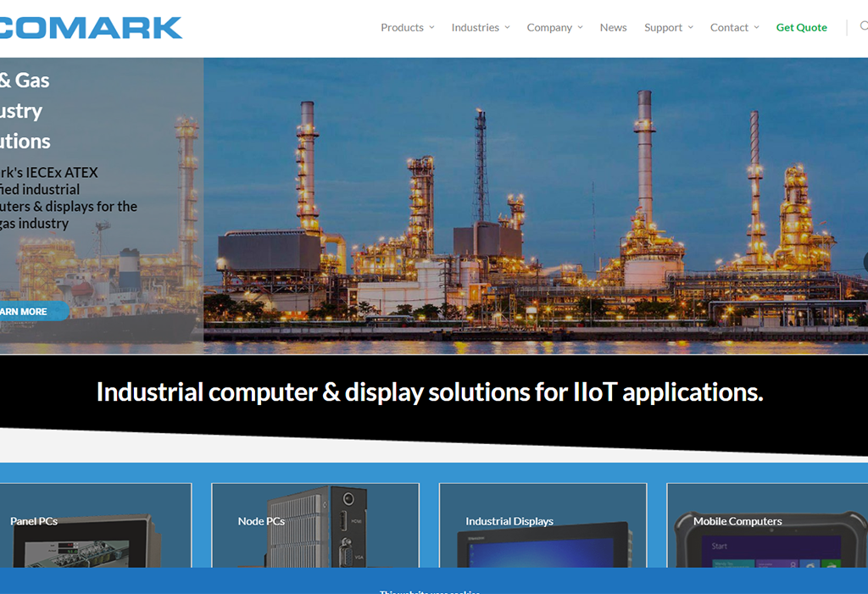Expand the Contact menu

click(x=734, y=27)
